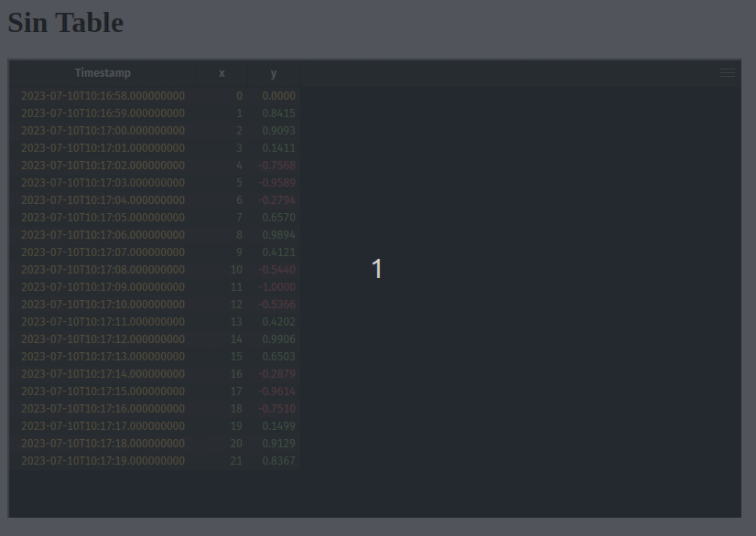Click the Sin Table page title
This screenshot has height=536, width=756.
tap(65, 22)
